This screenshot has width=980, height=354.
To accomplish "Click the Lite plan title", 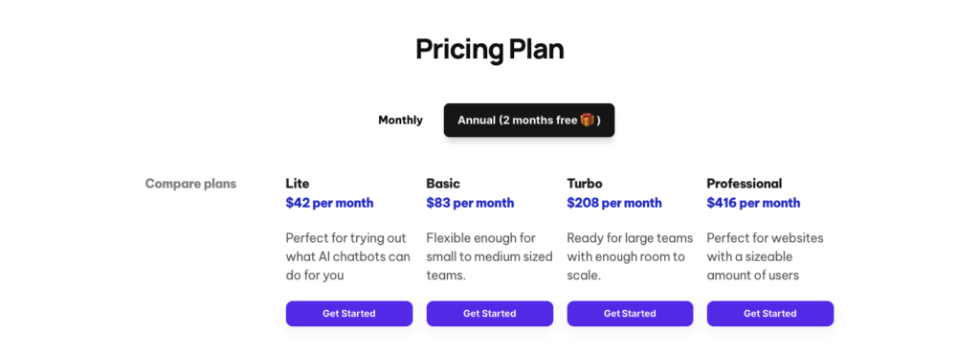I will coord(298,184).
